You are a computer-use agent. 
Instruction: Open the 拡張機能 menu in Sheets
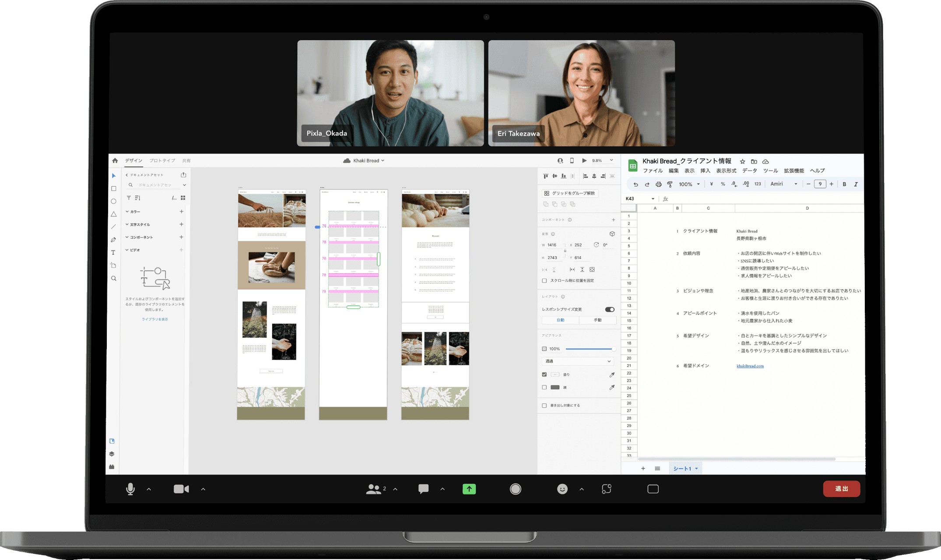tap(794, 171)
